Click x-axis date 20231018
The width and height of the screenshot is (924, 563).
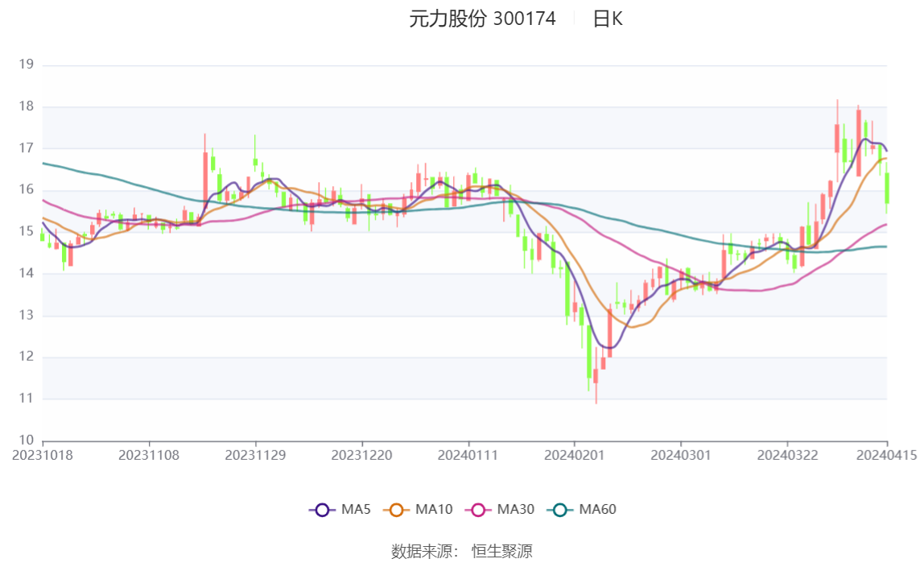pyautogui.click(x=43, y=456)
